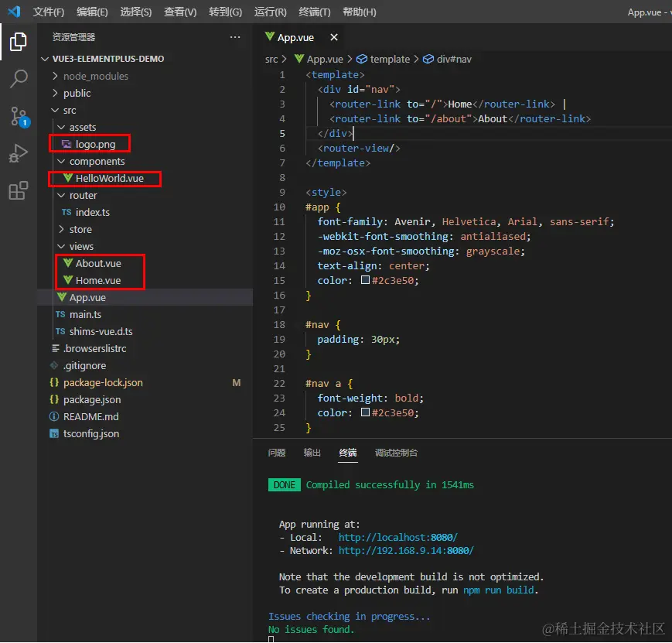The height and width of the screenshot is (643, 672).
Task: Open the Explorer view in activity bar
Action: pos(18,42)
